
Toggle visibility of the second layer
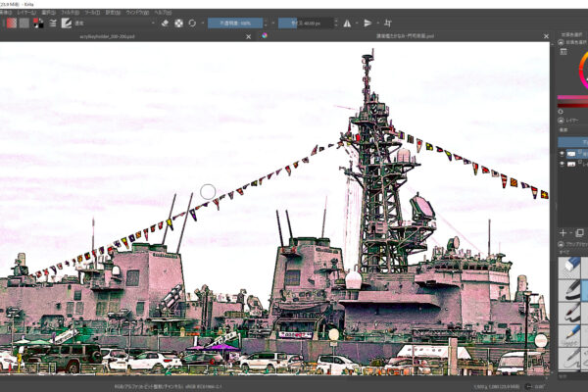(562, 164)
